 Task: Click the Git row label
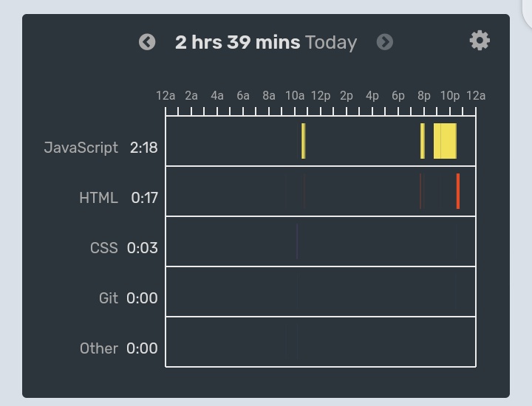pos(109,298)
